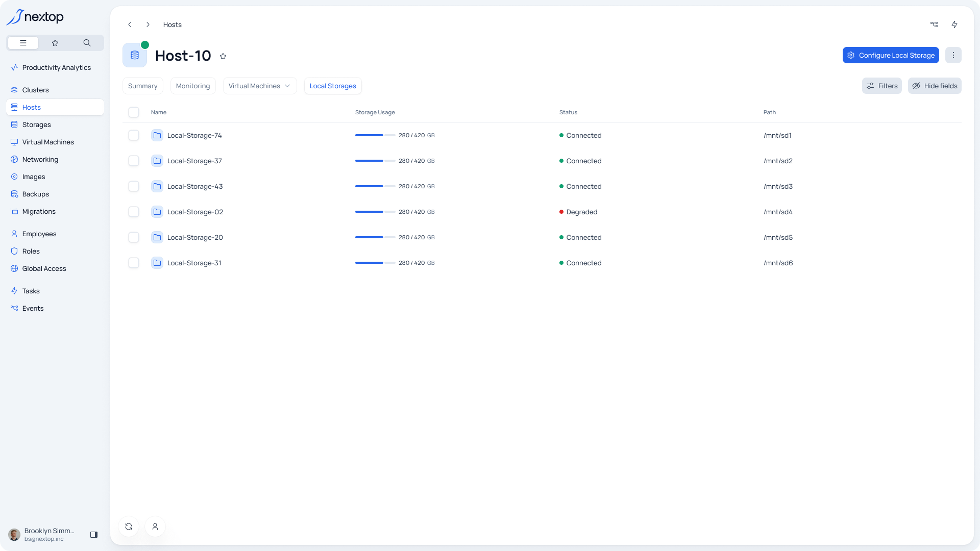The image size is (980, 551).
Task: Toggle the select-all checkbox in header
Action: [134, 112]
